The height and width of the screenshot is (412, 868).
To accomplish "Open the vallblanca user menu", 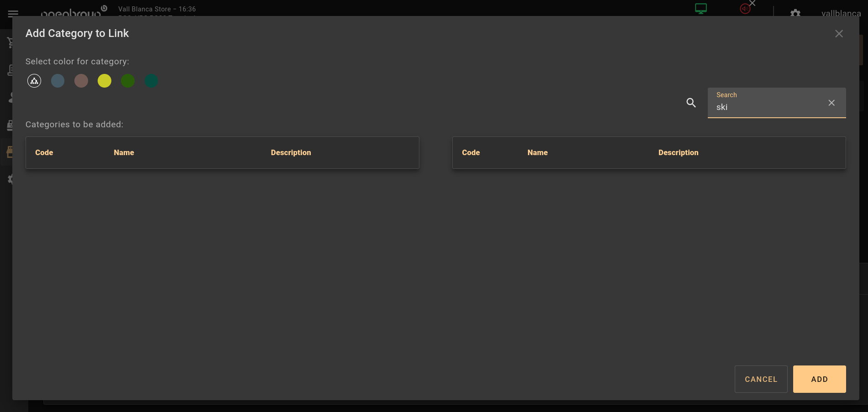I will point(841,13).
